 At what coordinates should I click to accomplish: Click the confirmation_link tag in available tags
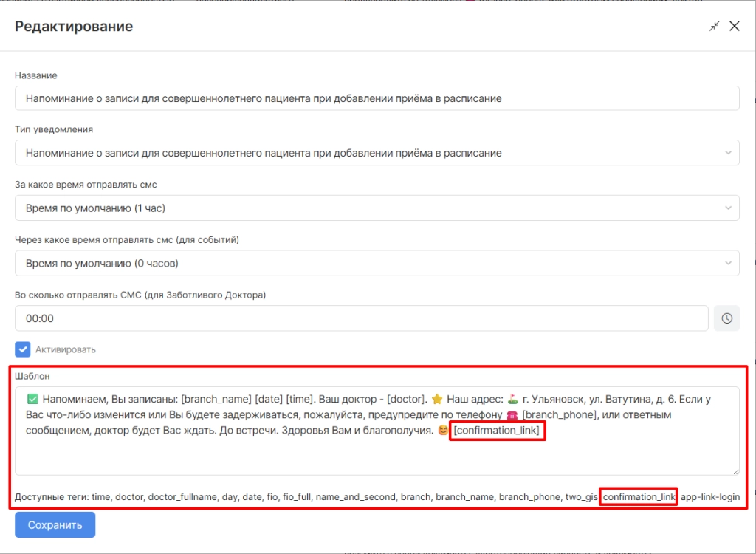[639, 497]
